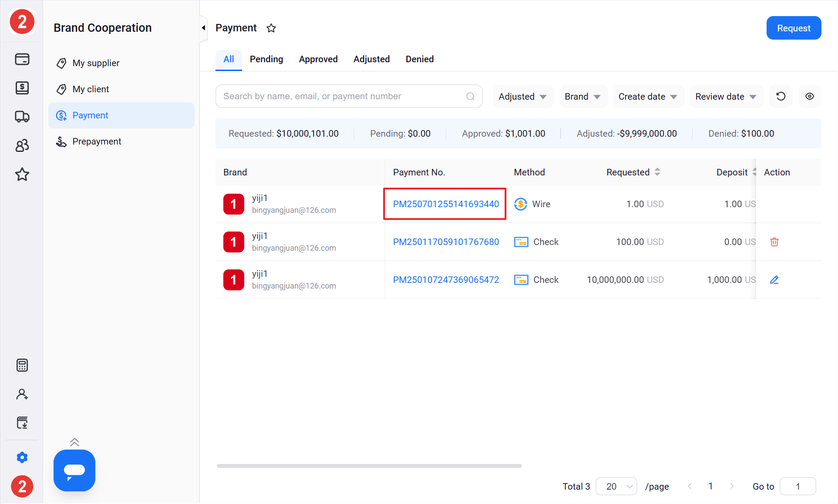This screenshot has width=838, height=504.
Task: Open payment PM250117059101767680
Action: tap(446, 242)
